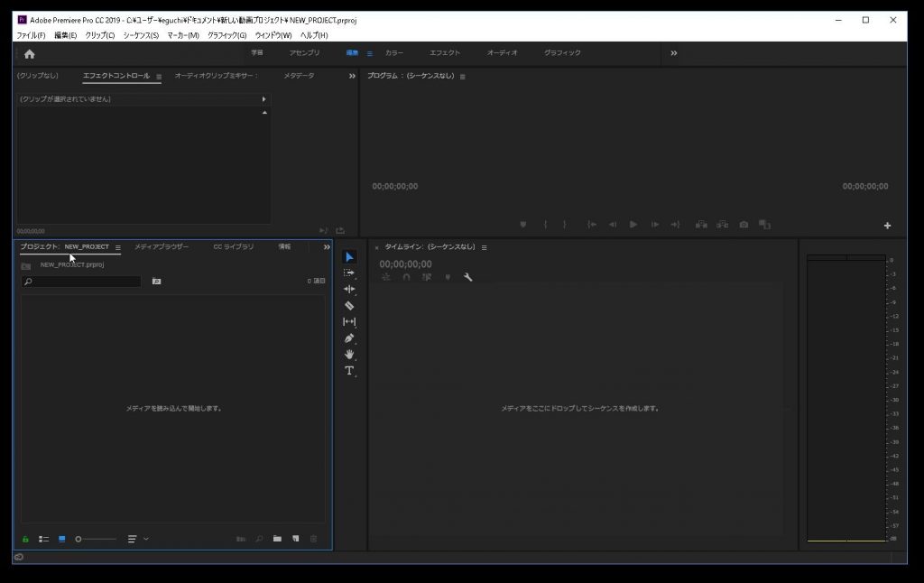Open timeline display settings wrench icon
This screenshot has height=583, width=924.
click(x=467, y=278)
